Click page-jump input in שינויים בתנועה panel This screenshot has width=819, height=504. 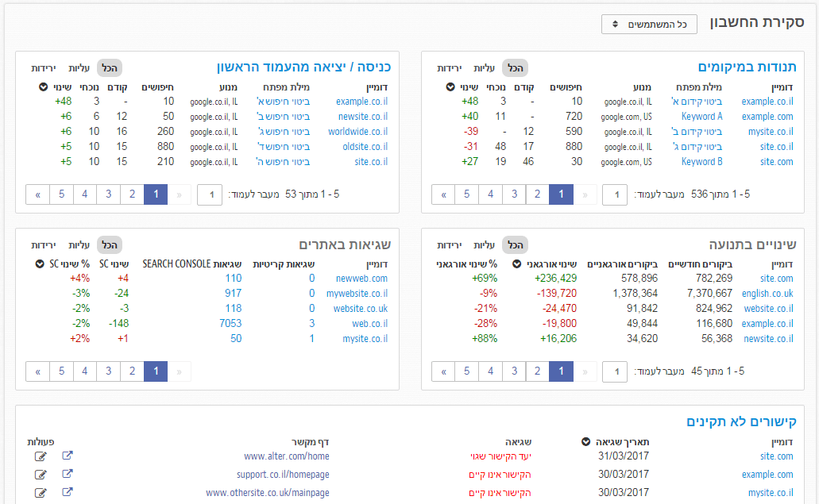pyautogui.click(x=615, y=372)
